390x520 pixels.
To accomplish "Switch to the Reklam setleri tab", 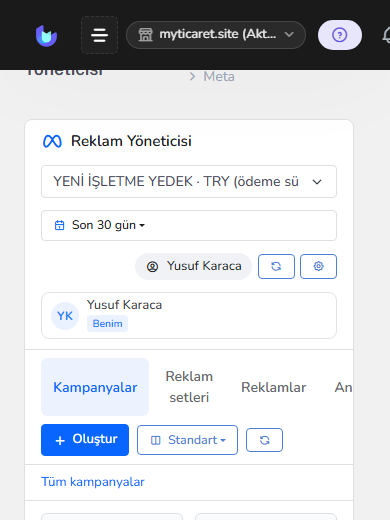I will point(189,387).
